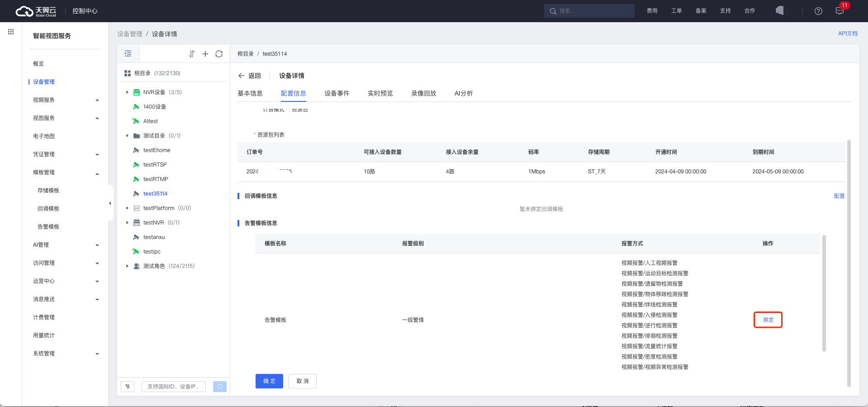Switch to the 设备事件 tab

(x=337, y=93)
